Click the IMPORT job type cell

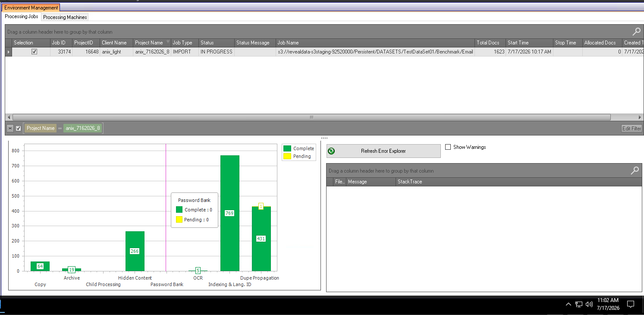(x=185, y=52)
